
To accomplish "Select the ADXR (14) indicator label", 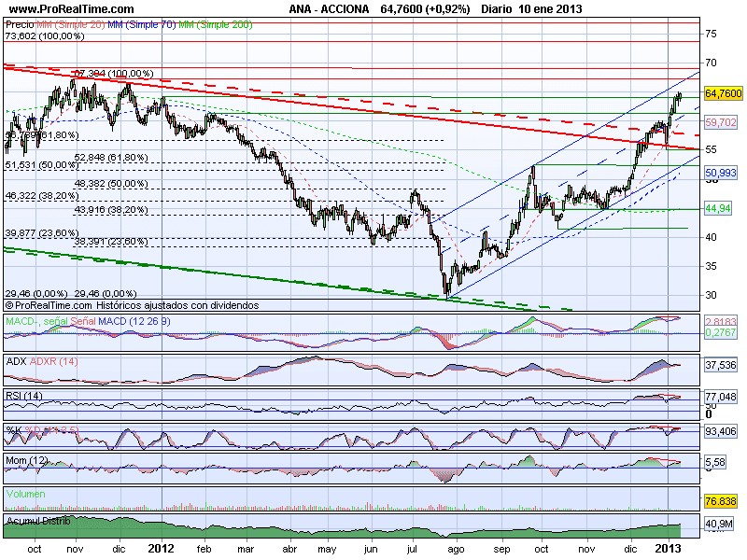I will click(x=53, y=361).
